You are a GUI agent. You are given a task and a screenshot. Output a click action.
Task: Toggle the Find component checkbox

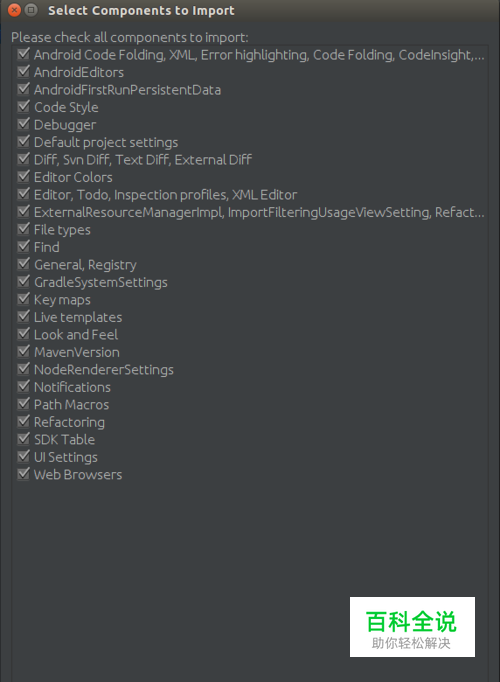(23, 246)
